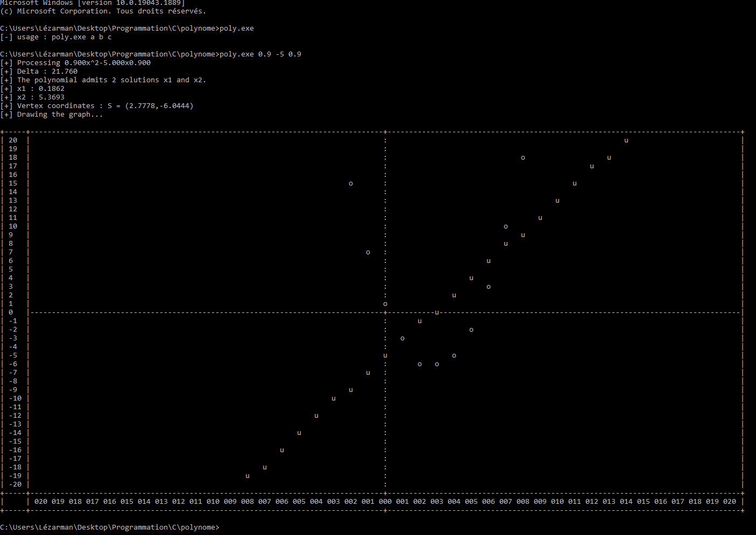Click the topmost 'u' point in row 20
This screenshot has height=535, width=756.
click(x=626, y=141)
